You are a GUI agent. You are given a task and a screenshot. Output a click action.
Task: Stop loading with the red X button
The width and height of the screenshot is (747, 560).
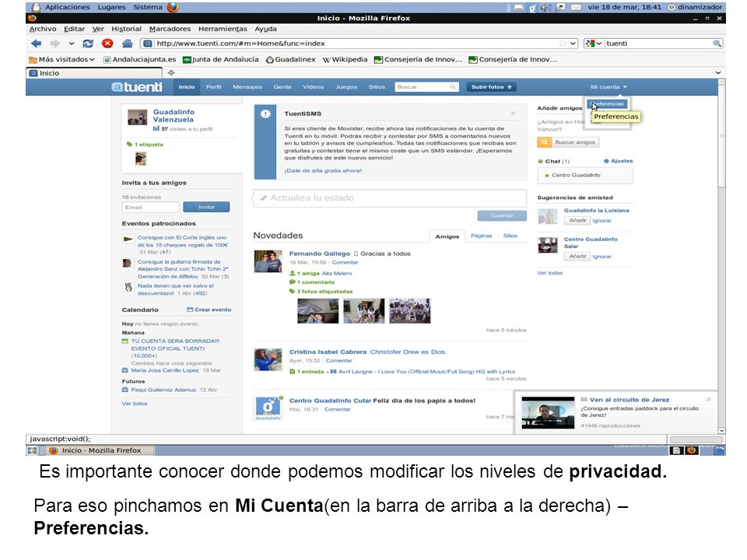tap(107, 44)
